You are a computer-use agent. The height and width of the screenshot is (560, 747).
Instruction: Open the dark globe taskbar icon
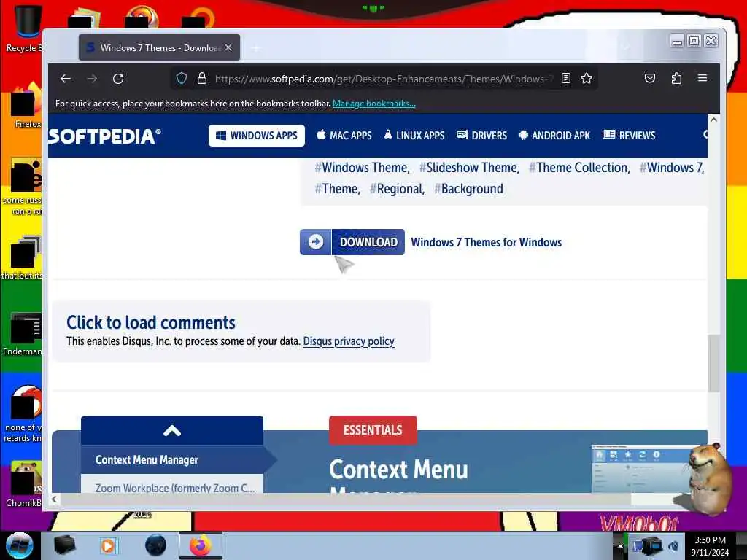pyautogui.click(x=156, y=545)
